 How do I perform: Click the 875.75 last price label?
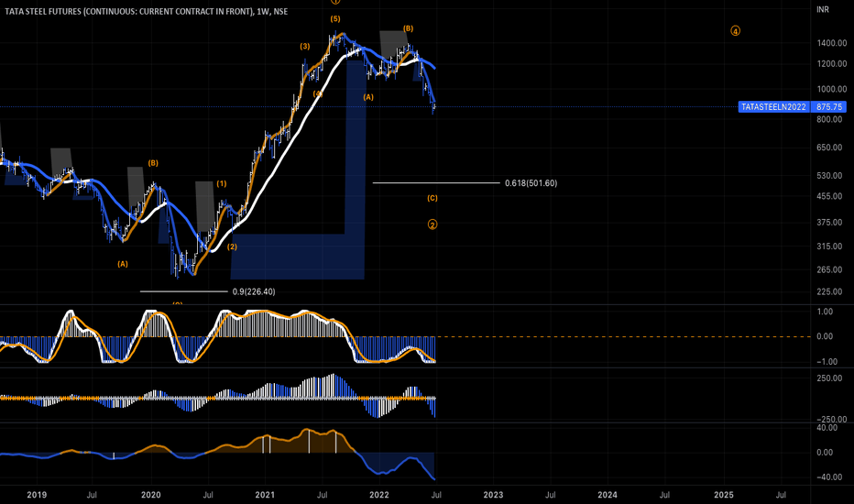click(x=829, y=107)
